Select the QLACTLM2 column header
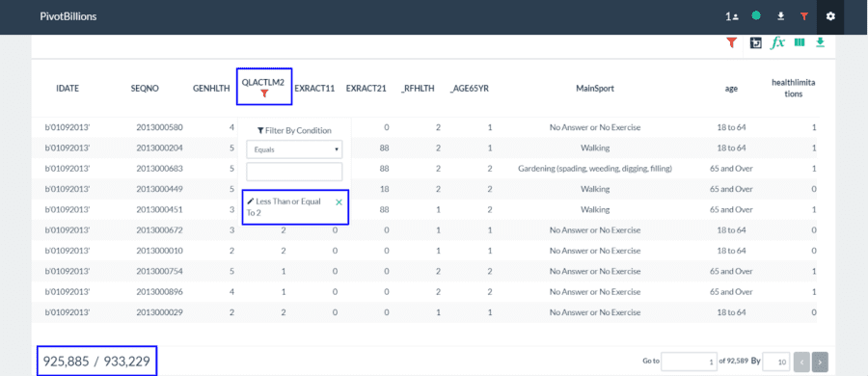Image resolution: width=868 pixels, height=376 pixels. point(263,82)
